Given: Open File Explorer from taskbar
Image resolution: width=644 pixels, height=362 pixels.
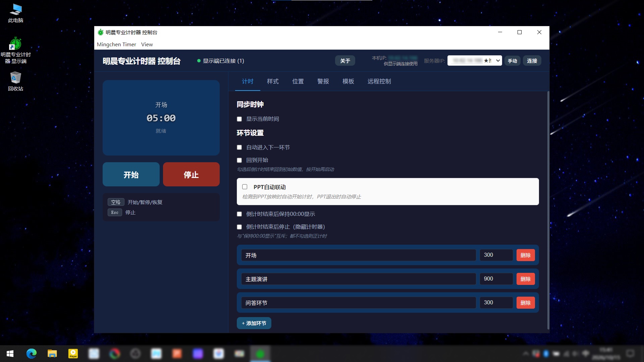Looking at the screenshot, I should (52, 354).
